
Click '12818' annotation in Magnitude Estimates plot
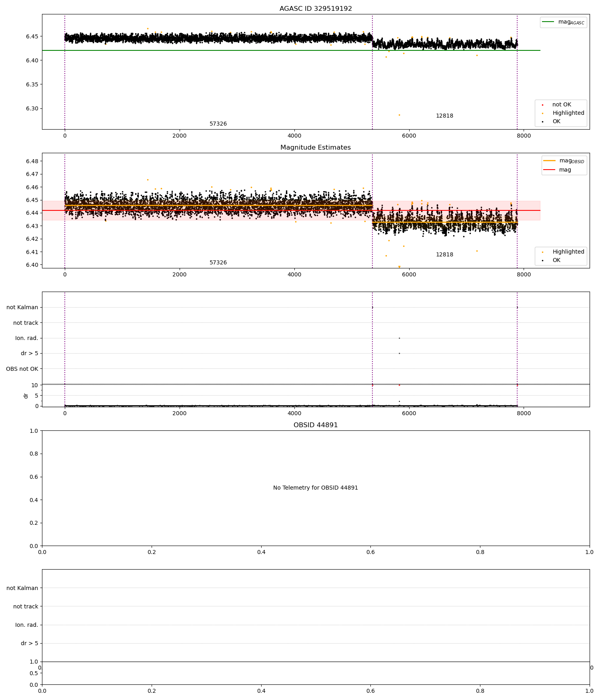pyautogui.click(x=444, y=255)
